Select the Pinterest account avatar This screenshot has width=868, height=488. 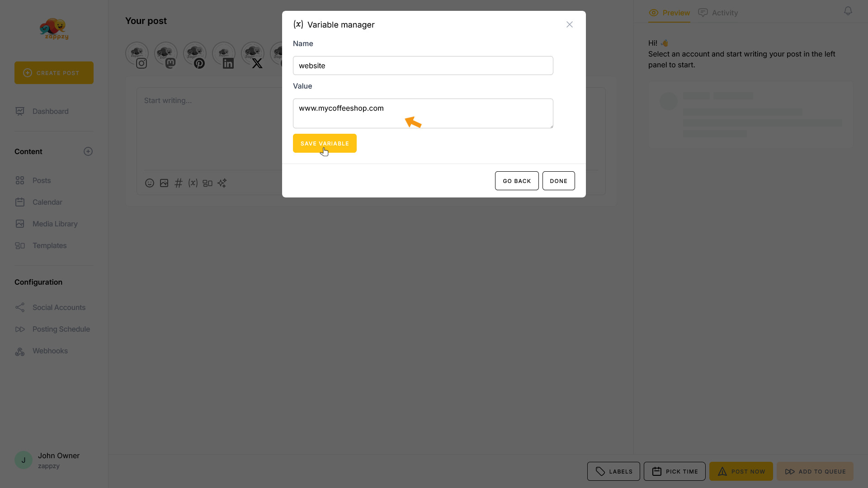pos(195,54)
